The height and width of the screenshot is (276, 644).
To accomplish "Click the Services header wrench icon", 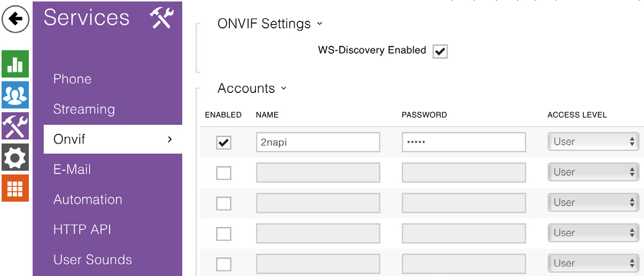I will [161, 18].
